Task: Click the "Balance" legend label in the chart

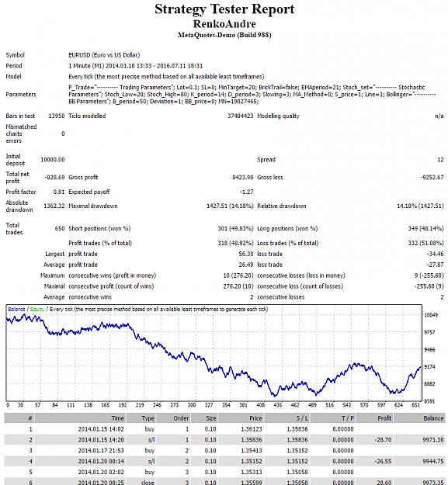Action: (16, 310)
